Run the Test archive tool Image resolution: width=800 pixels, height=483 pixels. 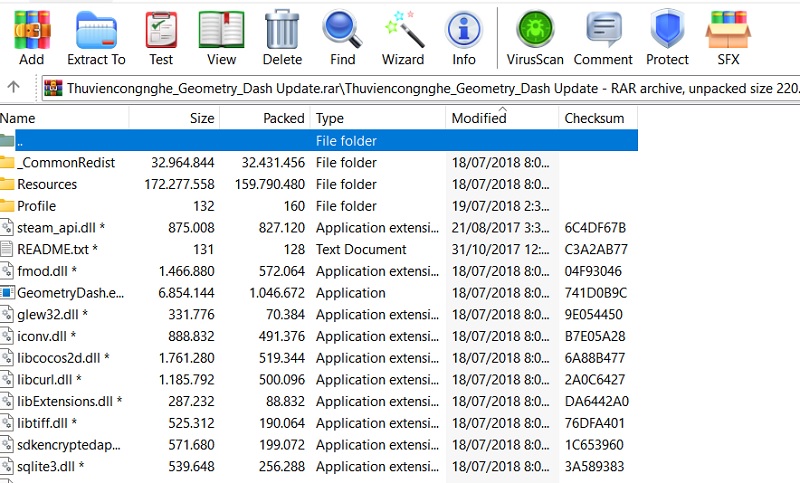click(x=161, y=38)
